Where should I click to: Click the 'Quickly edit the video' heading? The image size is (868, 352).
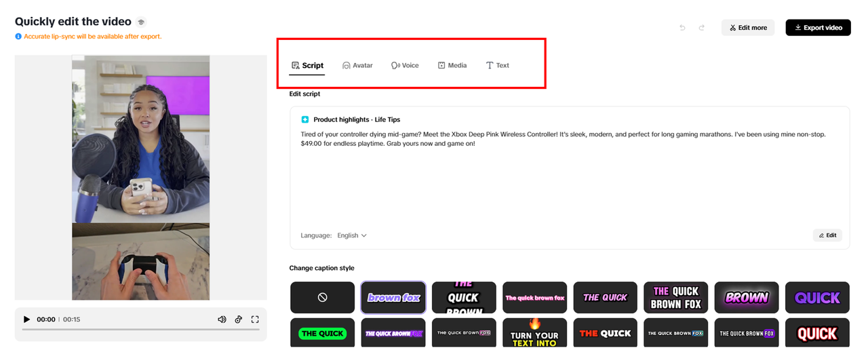tap(73, 22)
